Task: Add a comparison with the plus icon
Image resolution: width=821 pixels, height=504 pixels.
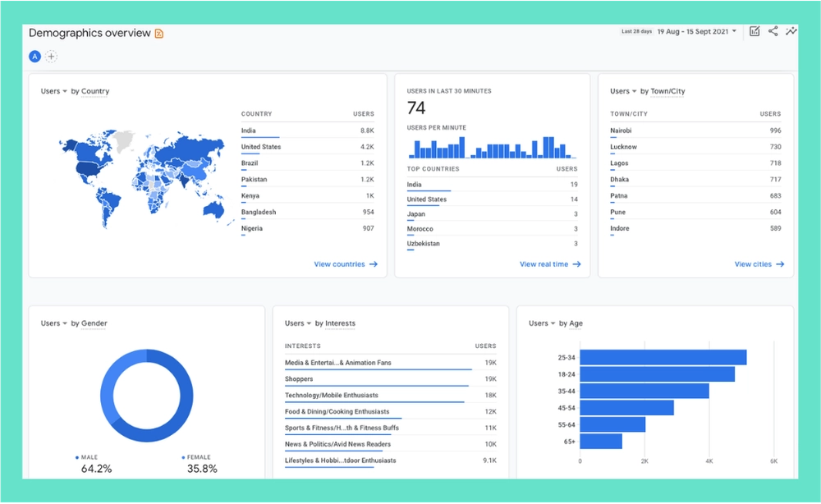Action: pyautogui.click(x=51, y=56)
